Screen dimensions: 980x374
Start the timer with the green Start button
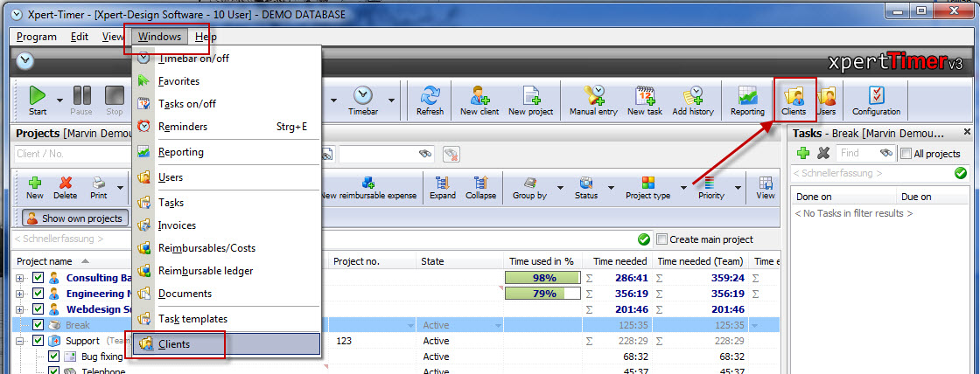(x=38, y=100)
